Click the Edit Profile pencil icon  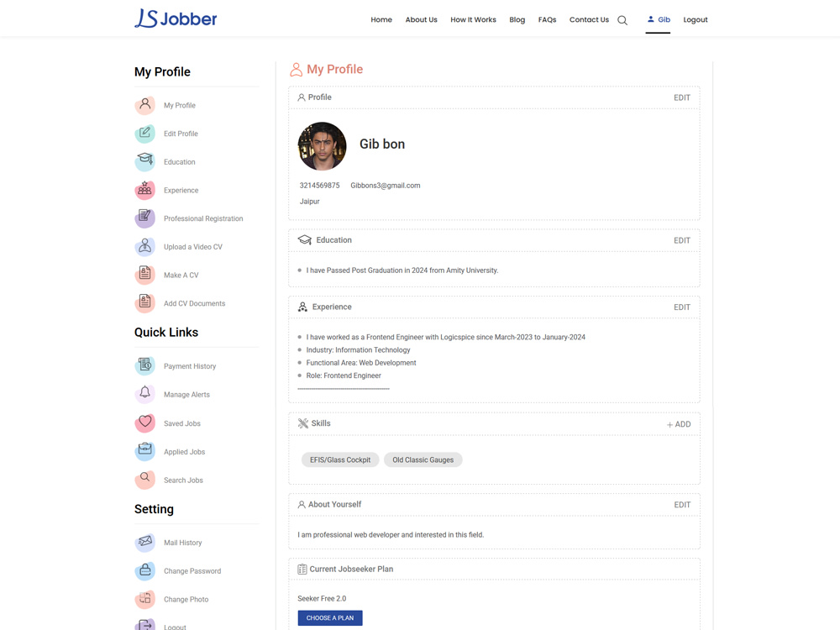[144, 134]
